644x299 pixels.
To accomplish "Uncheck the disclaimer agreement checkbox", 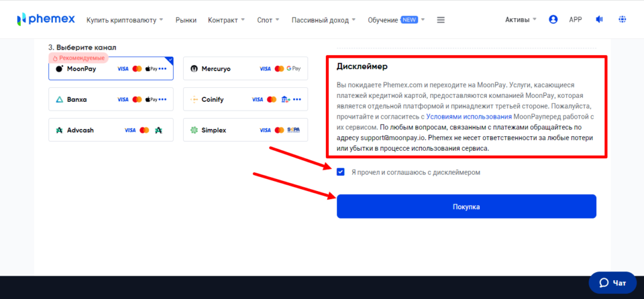I will point(341,172).
